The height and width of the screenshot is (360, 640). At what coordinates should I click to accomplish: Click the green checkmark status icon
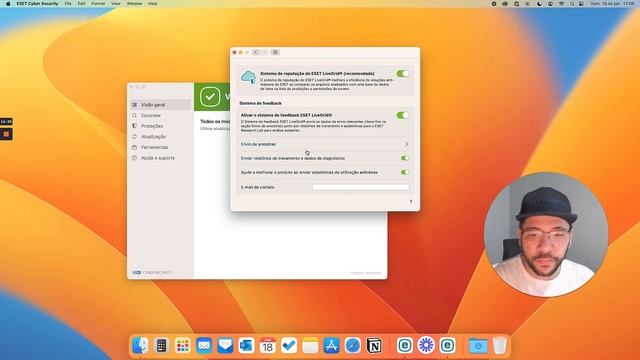pyautogui.click(x=210, y=97)
